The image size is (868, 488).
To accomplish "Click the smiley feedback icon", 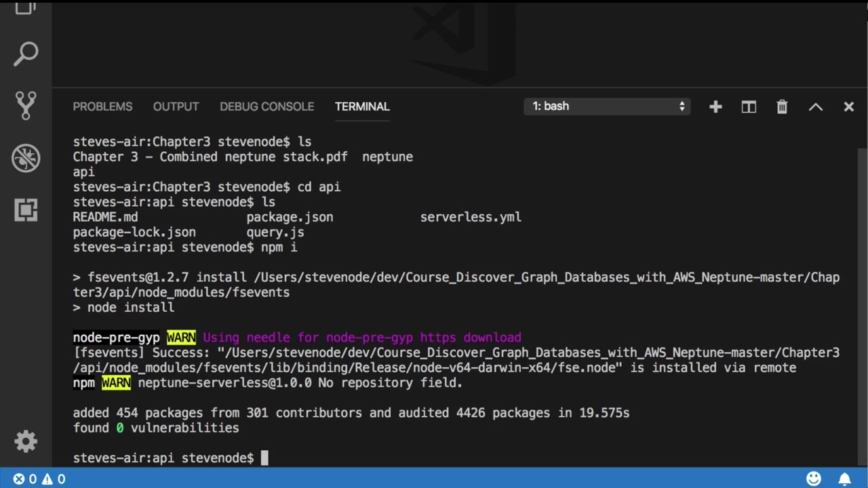I will [814, 479].
